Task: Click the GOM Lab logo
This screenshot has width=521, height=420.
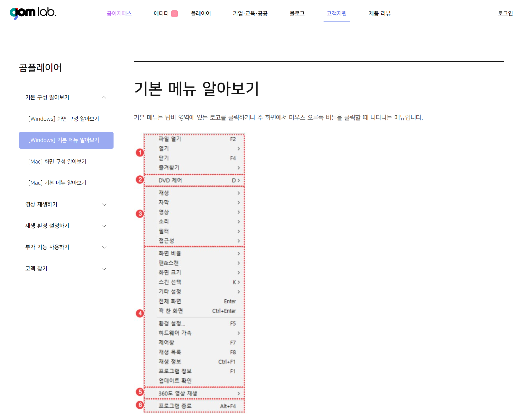Action: point(33,13)
